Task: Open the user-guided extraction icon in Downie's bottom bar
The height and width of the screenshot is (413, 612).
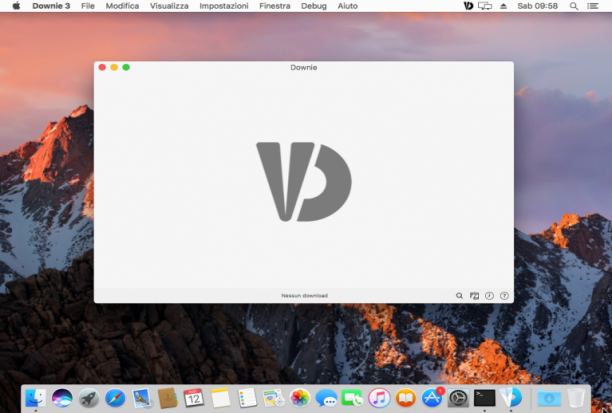Action: pos(474,296)
